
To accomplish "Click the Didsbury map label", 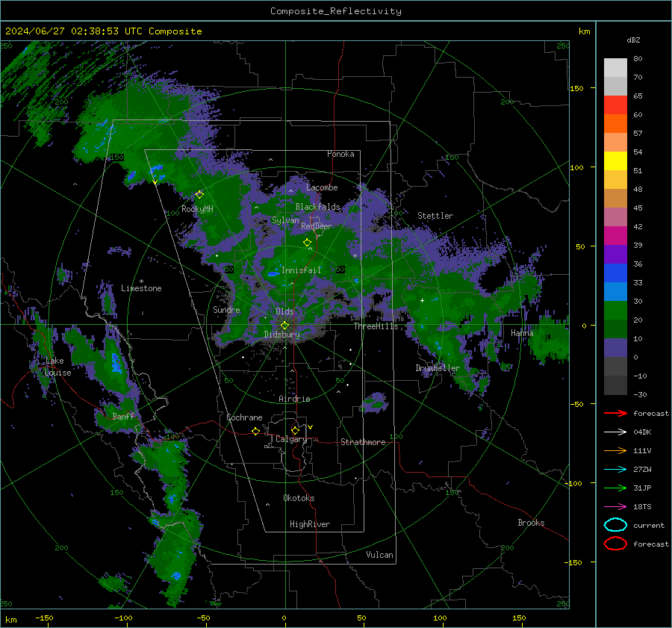I will pos(281,335).
